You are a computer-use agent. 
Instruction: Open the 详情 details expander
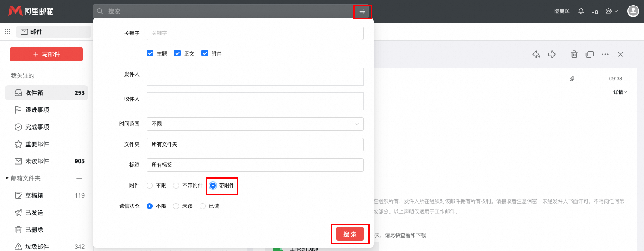(x=619, y=92)
